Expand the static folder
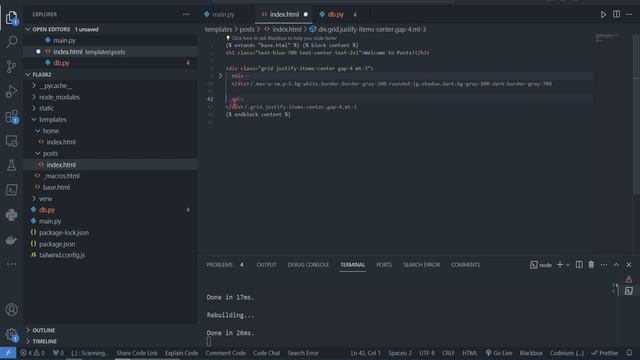The image size is (640, 360). coord(34,108)
